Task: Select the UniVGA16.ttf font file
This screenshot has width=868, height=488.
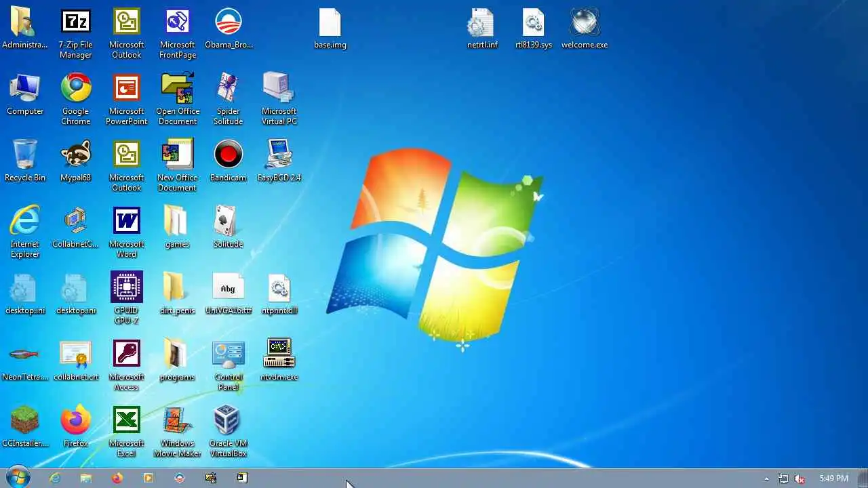Action: 229,294
